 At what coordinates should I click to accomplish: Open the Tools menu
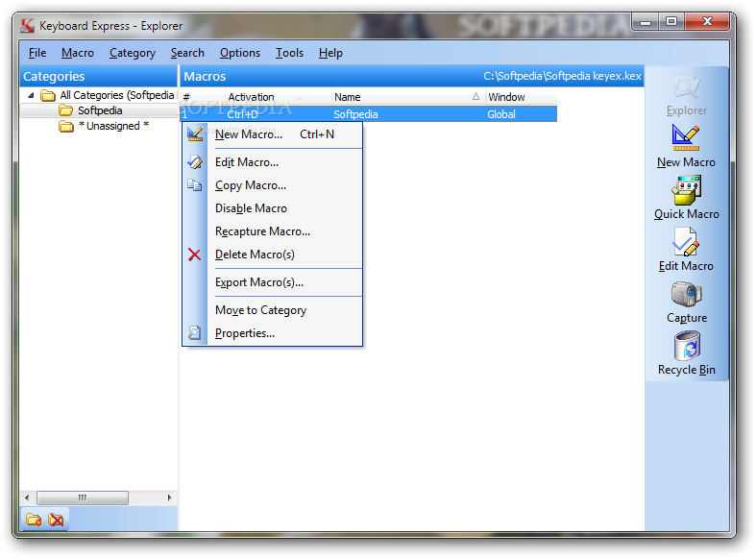289,53
